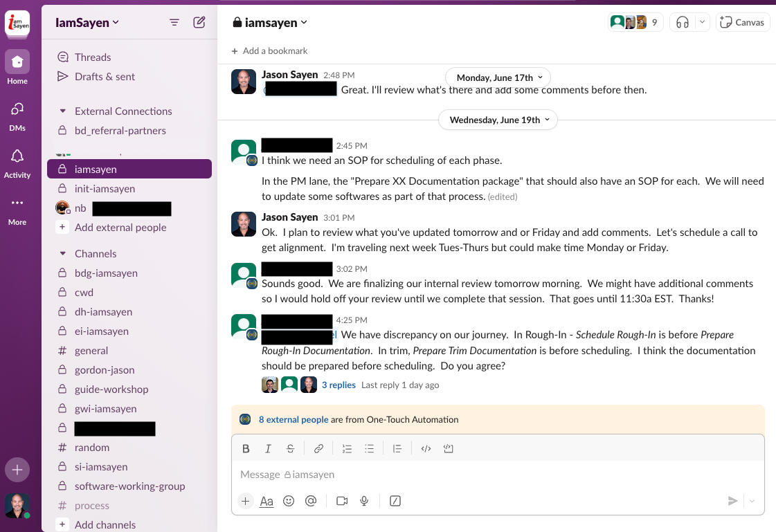
Task: Collapse the Channels section
Action: (63, 253)
